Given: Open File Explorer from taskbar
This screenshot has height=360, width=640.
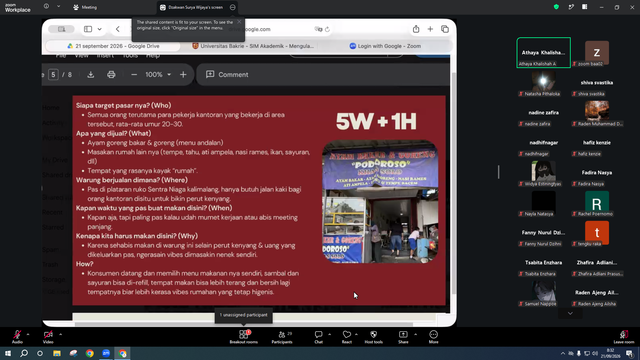Looking at the screenshot, I should point(57,353).
